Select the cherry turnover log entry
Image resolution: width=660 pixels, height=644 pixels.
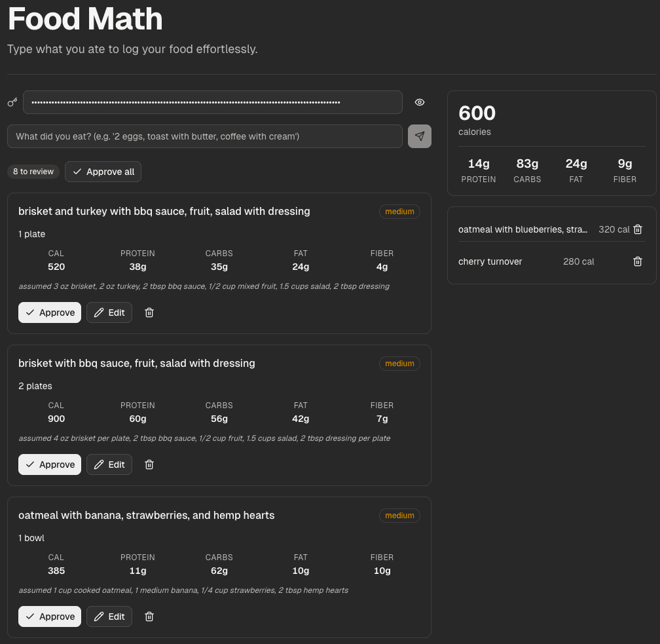pyautogui.click(x=552, y=261)
